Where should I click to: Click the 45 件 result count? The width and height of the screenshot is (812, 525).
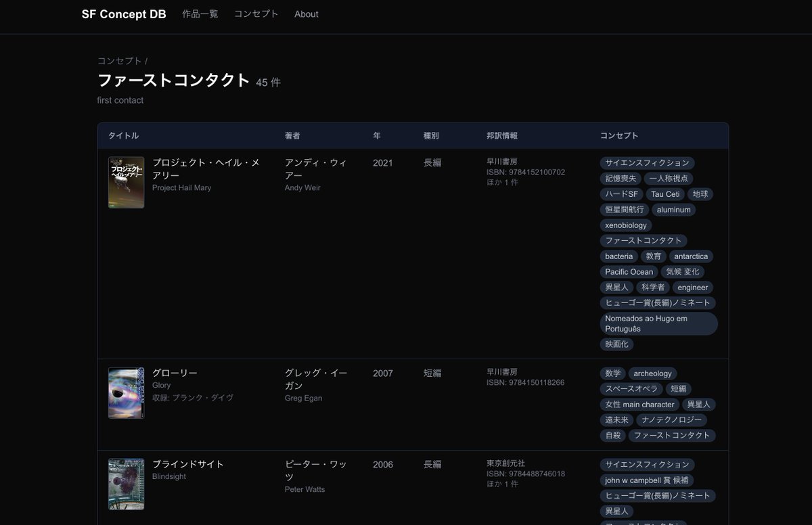click(x=268, y=83)
